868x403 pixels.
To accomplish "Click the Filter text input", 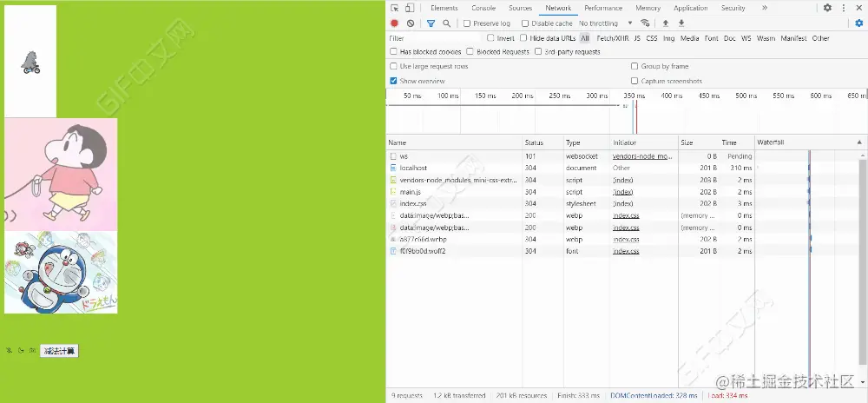I will tap(435, 38).
